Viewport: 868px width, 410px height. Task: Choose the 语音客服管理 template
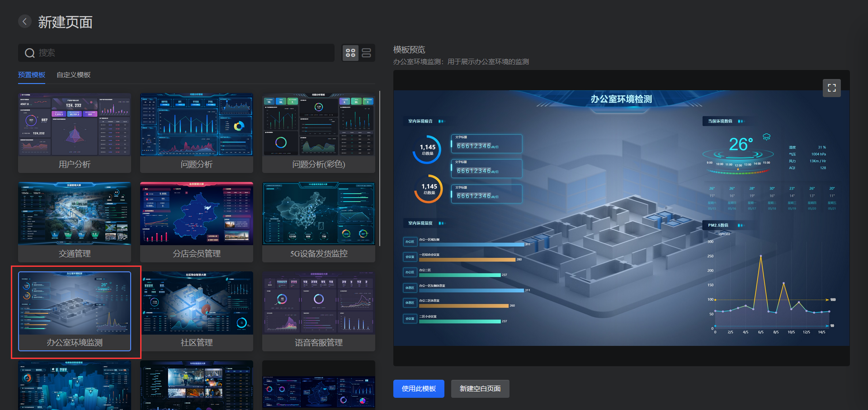tap(319, 311)
